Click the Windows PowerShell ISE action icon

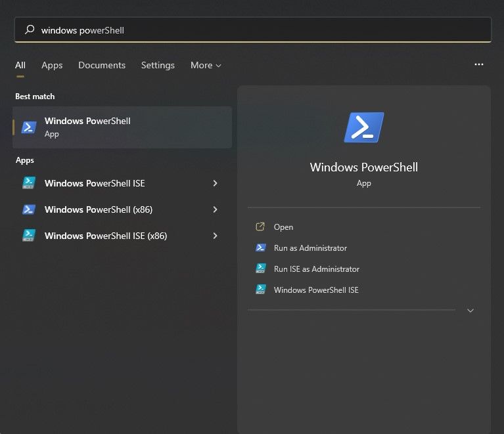[x=261, y=289]
